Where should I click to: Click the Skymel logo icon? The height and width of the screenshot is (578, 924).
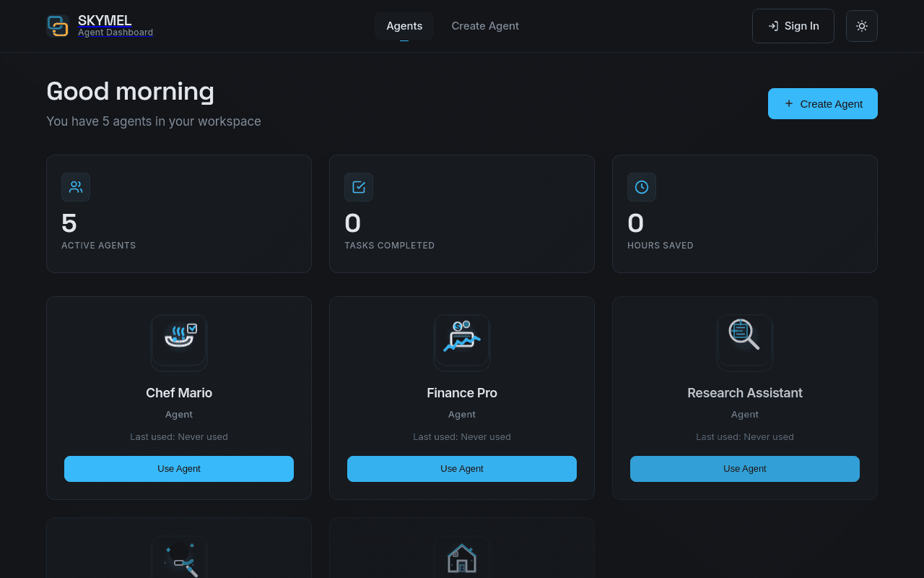58,26
